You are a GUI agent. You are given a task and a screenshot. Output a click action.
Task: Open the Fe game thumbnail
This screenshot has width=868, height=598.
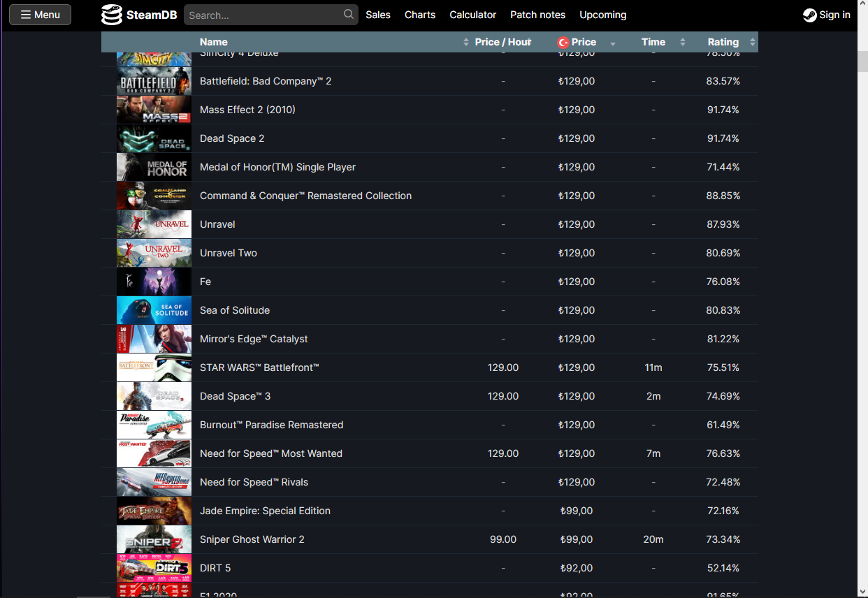coord(154,282)
